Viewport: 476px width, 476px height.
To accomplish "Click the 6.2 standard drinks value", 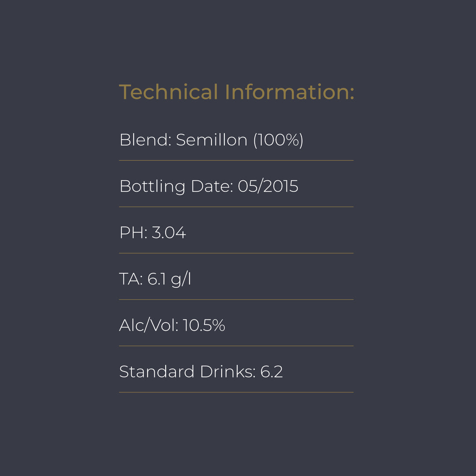I will 271,372.
